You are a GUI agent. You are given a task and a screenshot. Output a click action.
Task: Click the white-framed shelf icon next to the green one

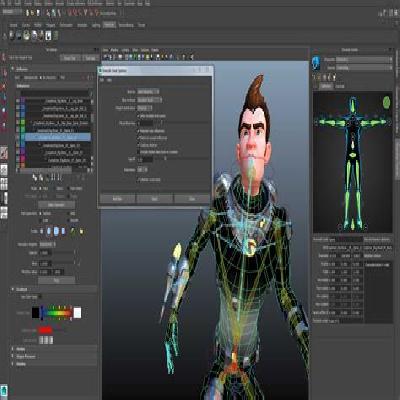48,35
